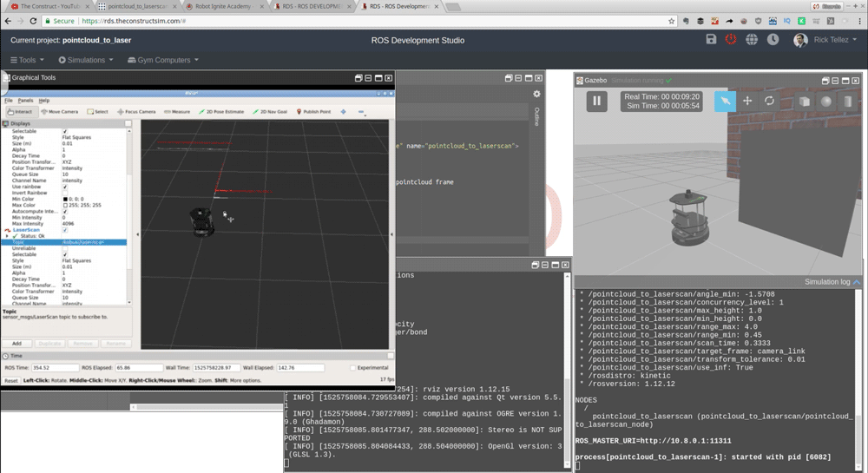Image resolution: width=868 pixels, height=473 pixels.
Task: Click the minus remove-tool icon in RViz
Action: pyautogui.click(x=361, y=112)
